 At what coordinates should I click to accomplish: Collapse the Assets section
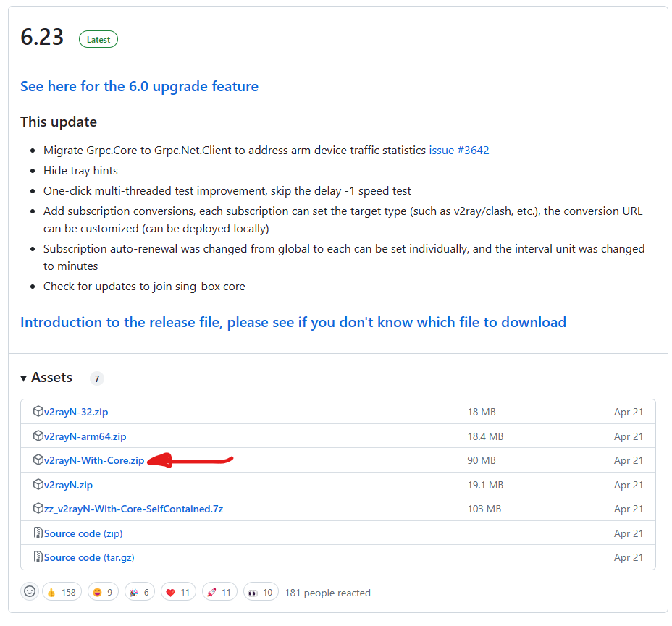click(46, 377)
